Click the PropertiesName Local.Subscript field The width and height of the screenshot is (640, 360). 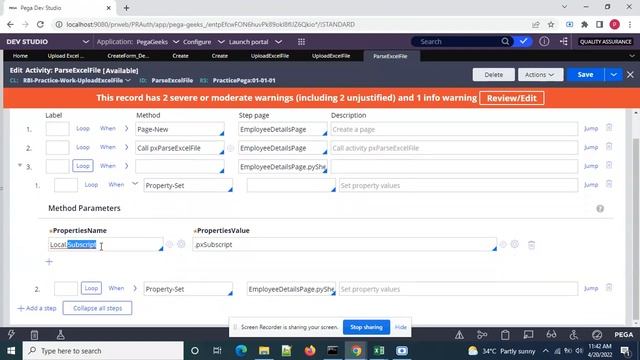(105, 244)
